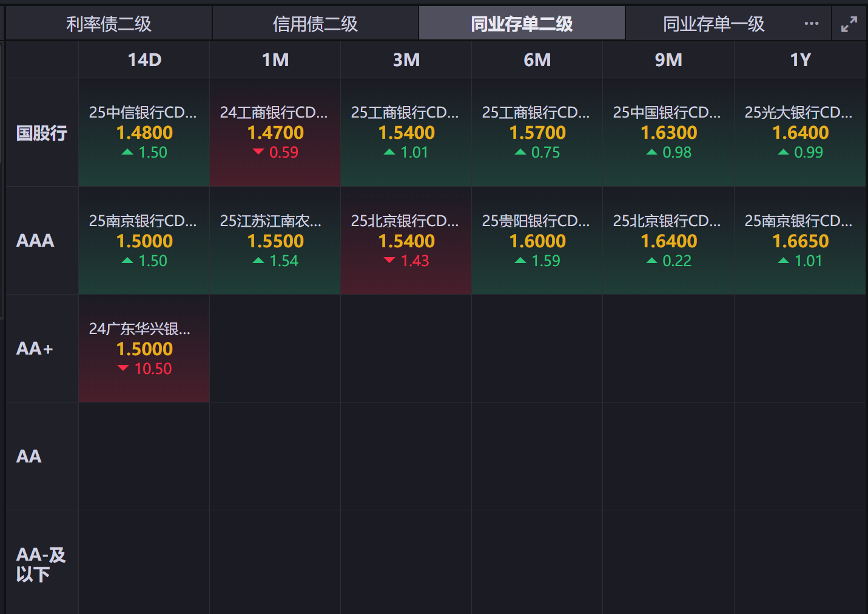Click the green up change 0.22

pos(669,261)
